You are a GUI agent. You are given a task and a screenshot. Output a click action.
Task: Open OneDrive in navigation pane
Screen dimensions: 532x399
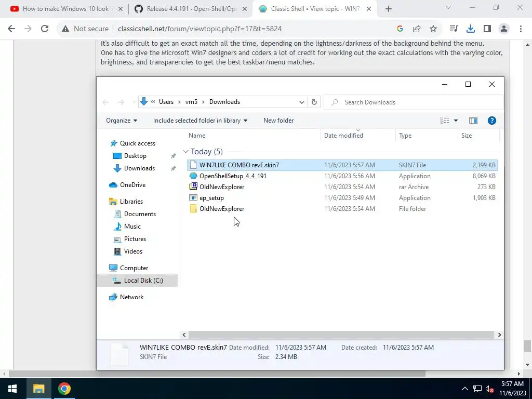[132, 185]
